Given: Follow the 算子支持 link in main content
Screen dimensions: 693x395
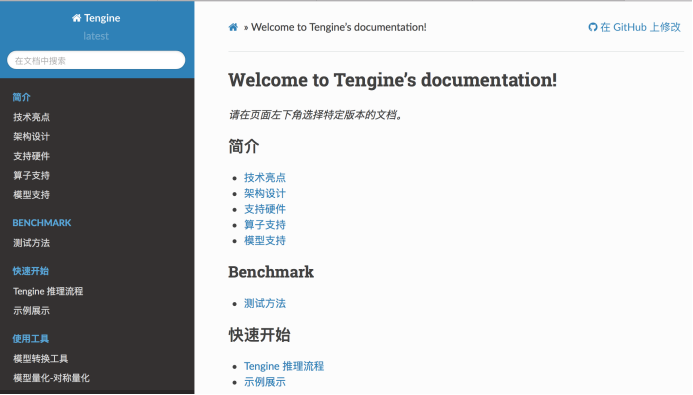Looking at the screenshot, I should tap(265, 225).
